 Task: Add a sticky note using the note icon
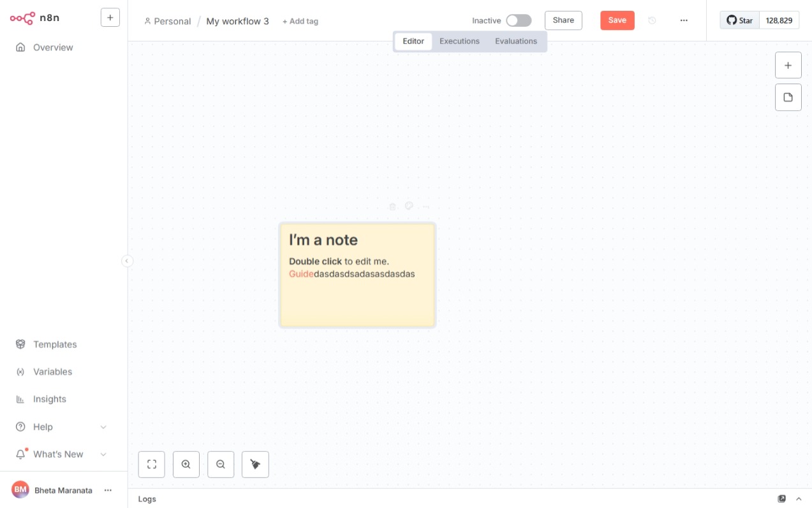pyautogui.click(x=788, y=98)
